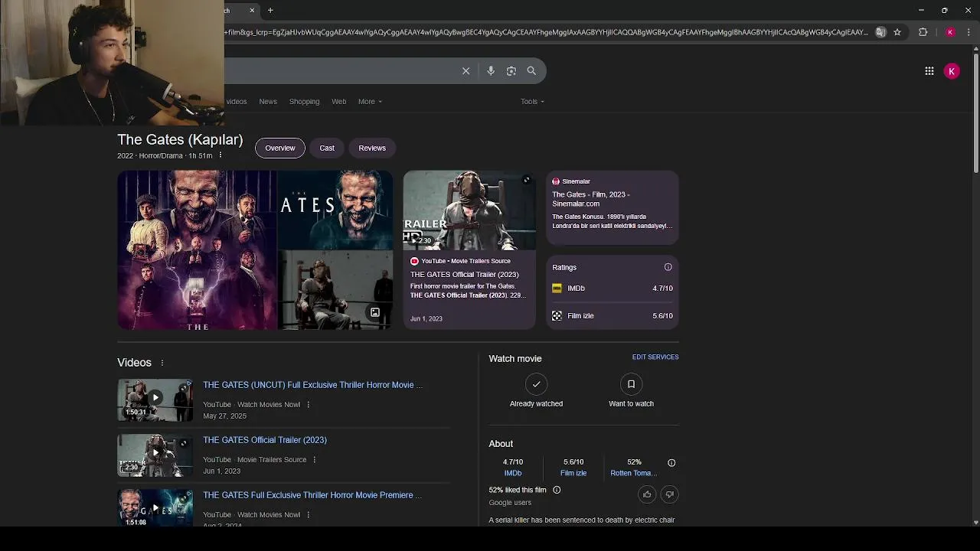Switch to Web search tab
Screen dimensions: 980x551
pyautogui.click(x=338, y=102)
